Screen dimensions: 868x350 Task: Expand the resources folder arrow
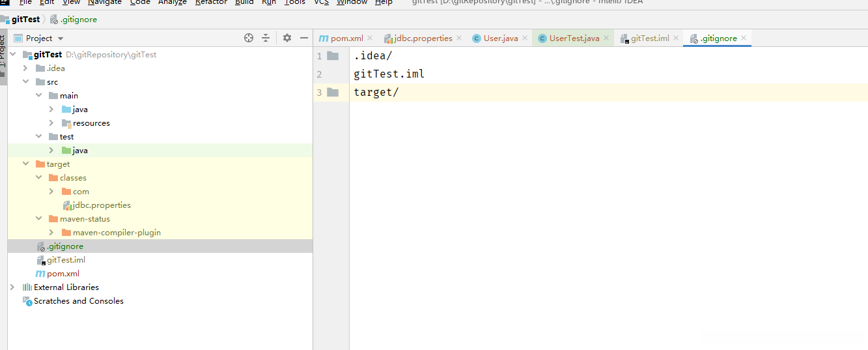[51, 123]
